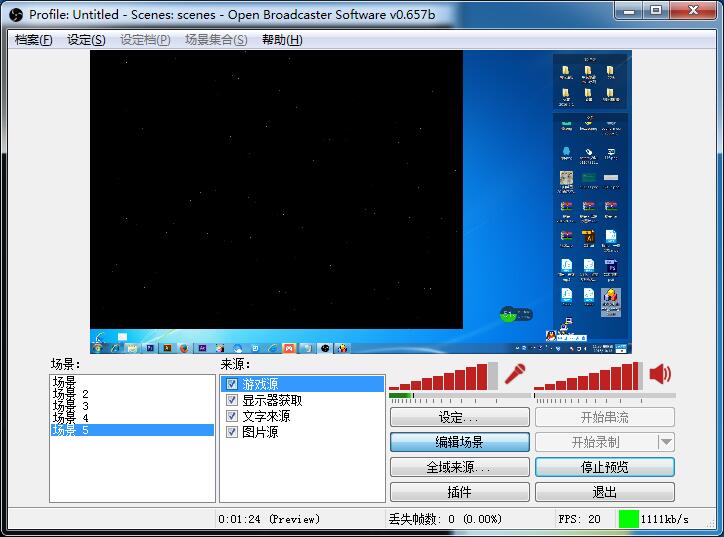Select the 文字来源 source label
This screenshot has height=537, width=724.
266,416
